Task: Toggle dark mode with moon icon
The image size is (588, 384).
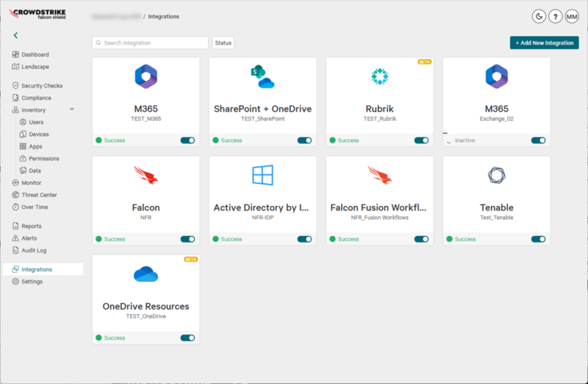Action: 539,16
